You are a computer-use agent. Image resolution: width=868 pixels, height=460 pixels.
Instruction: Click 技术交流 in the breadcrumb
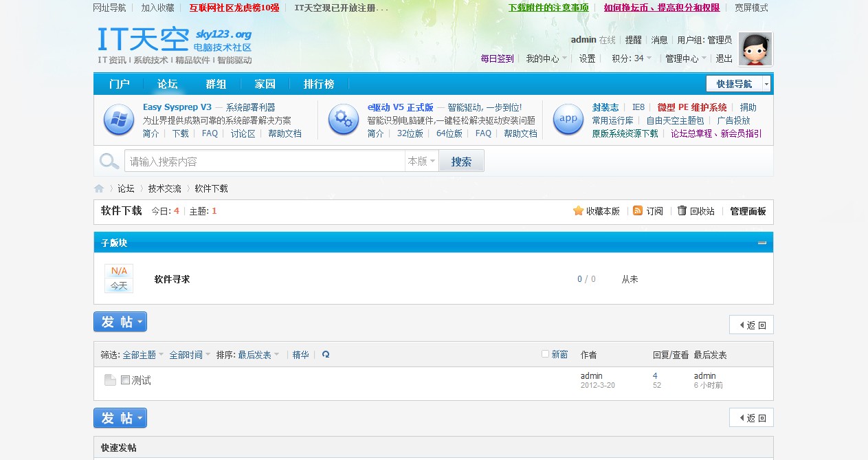coord(165,188)
